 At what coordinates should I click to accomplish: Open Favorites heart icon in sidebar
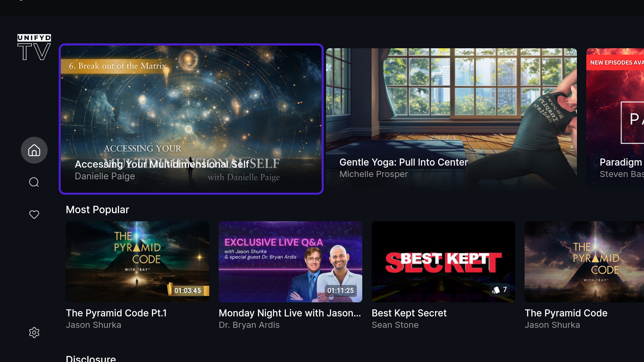coord(34,215)
